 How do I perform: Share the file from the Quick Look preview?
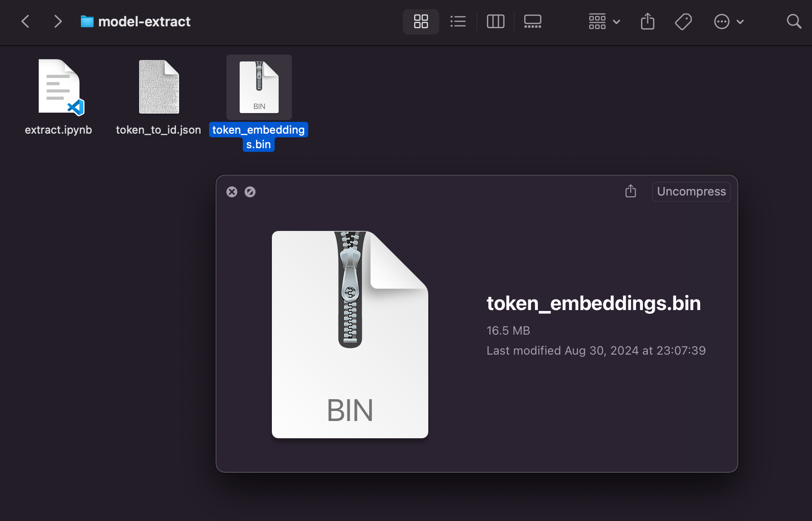point(630,191)
